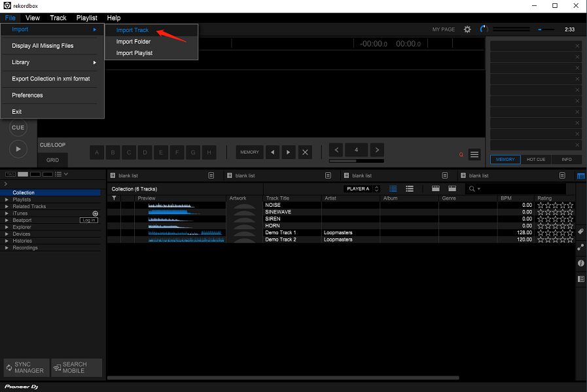Screen dimensions: 587x392
Task: Click the tag icon on right sidebar
Action: [x=580, y=232]
